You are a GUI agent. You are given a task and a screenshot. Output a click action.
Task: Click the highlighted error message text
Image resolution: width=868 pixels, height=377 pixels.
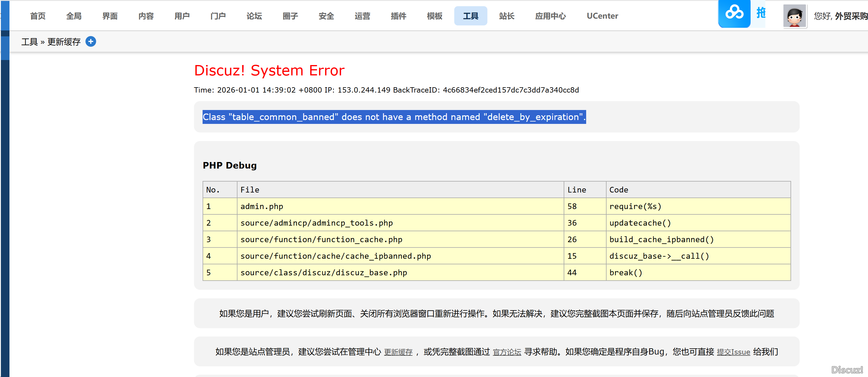tap(394, 117)
